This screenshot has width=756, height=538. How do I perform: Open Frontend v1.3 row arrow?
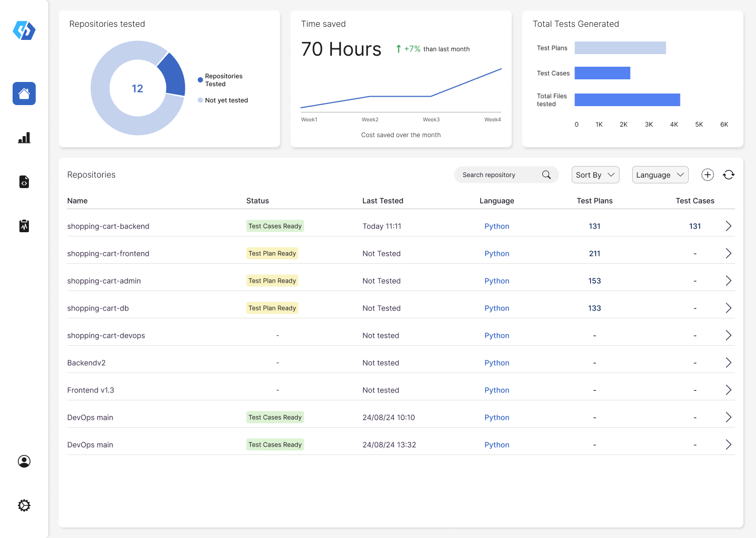pos(728,390)
